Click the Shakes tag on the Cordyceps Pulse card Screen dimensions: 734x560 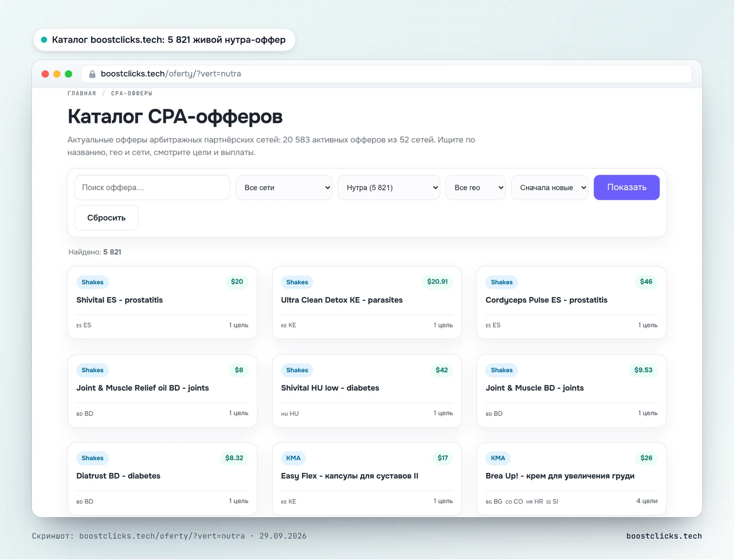(502, 282)
